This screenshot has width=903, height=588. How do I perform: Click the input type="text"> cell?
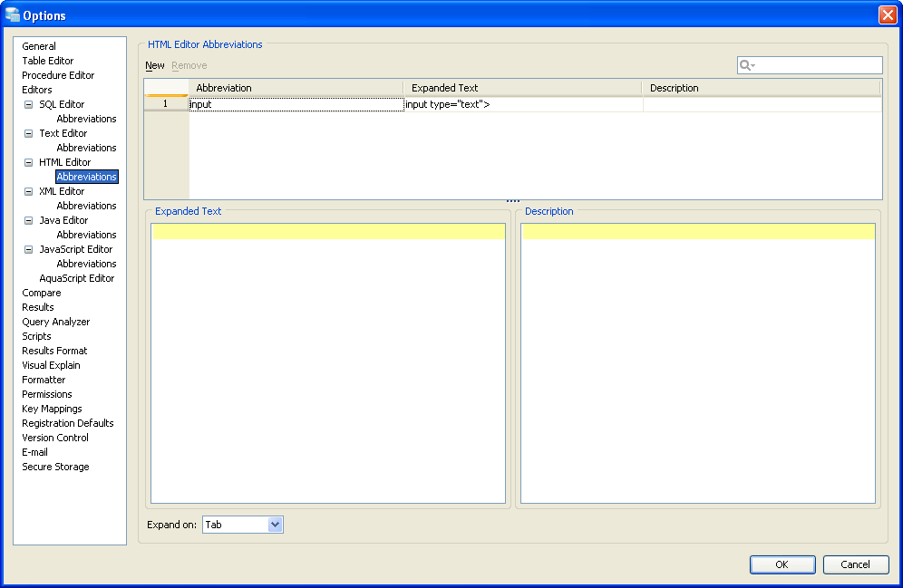[x=523, y=104]
